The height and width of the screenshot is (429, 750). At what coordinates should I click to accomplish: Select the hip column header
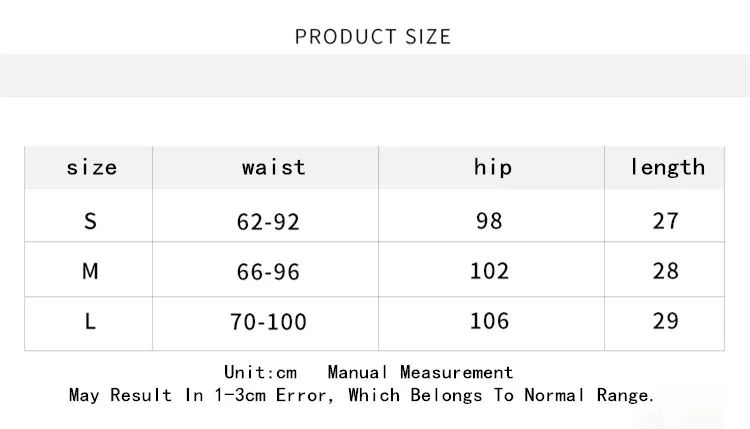(x=493, y=167)
